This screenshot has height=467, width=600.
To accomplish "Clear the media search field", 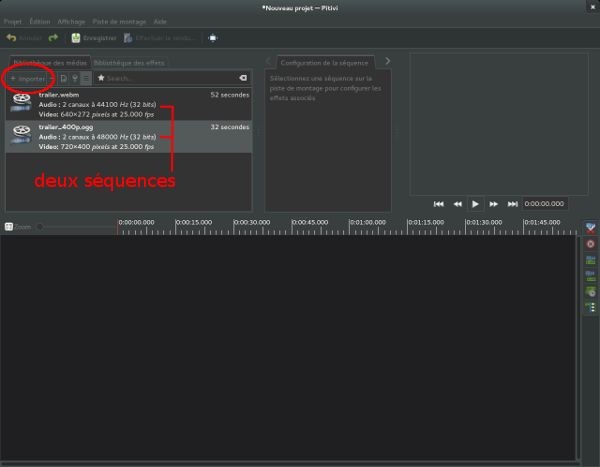I will coord(242,77).
